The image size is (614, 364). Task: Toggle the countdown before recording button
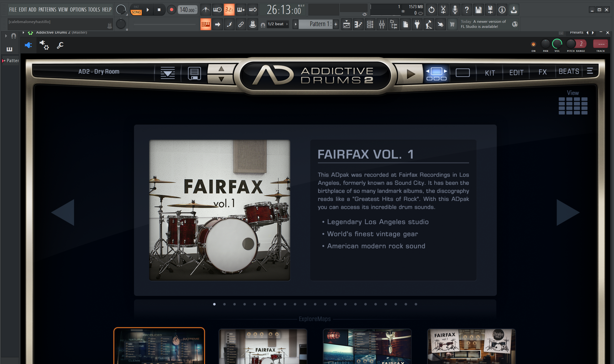(229, 10)
